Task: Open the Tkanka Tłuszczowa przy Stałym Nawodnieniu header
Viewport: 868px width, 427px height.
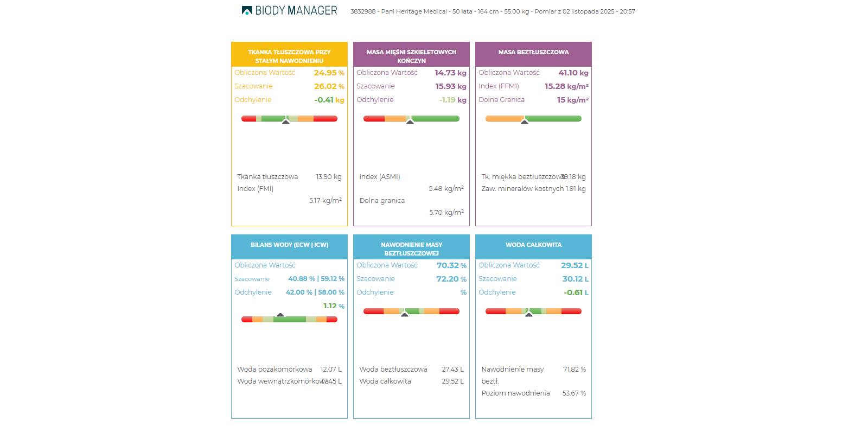Action: (x=289, y=56)
